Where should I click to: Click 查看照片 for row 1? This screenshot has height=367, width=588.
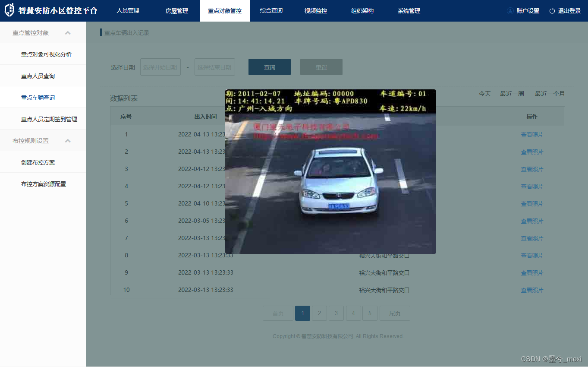(532, 135)
